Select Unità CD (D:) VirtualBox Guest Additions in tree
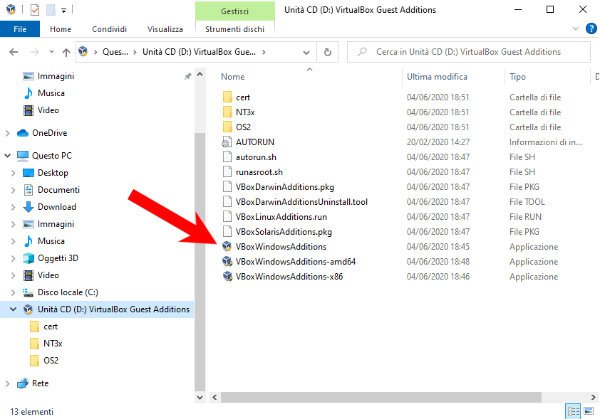Screen dimensions: 600x419 (x=113, y=309)
